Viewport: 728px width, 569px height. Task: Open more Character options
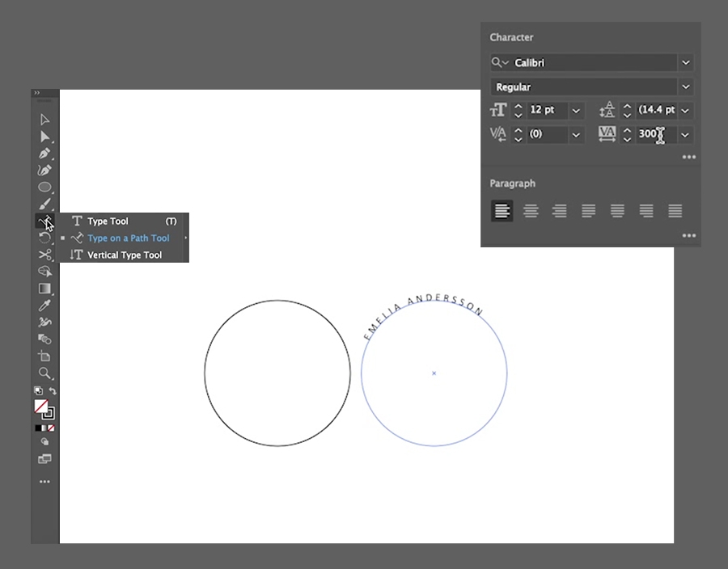[x=689, y=158]
